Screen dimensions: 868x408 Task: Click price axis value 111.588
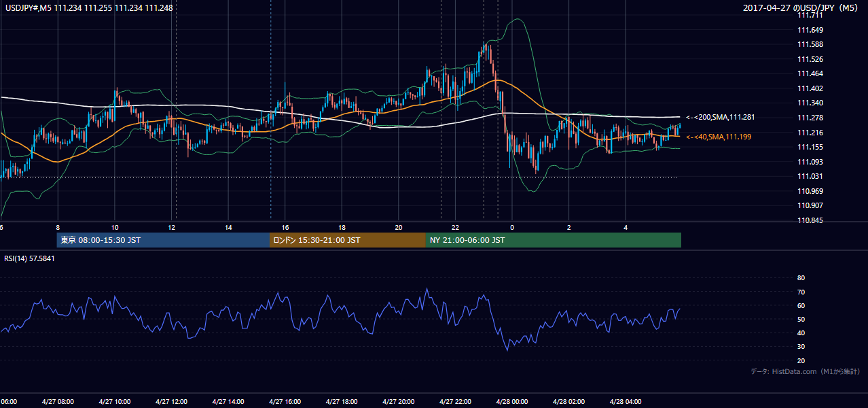810,45
